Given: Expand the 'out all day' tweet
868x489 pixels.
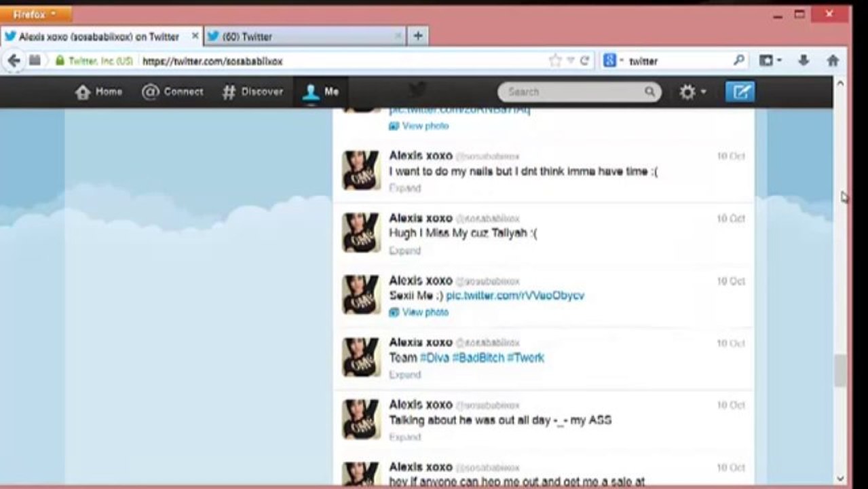Looking at the screenshot, I should click(405, 437).
